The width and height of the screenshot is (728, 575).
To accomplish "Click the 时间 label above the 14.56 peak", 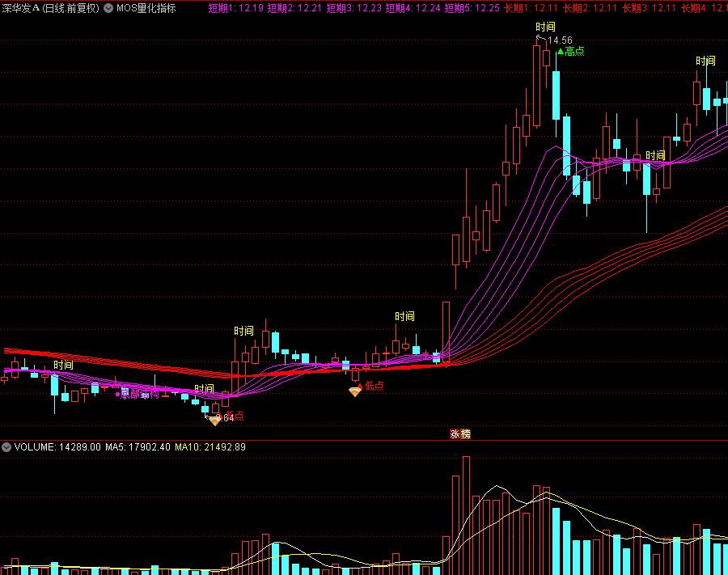I will pyautogui.click(x=545, y=27).
